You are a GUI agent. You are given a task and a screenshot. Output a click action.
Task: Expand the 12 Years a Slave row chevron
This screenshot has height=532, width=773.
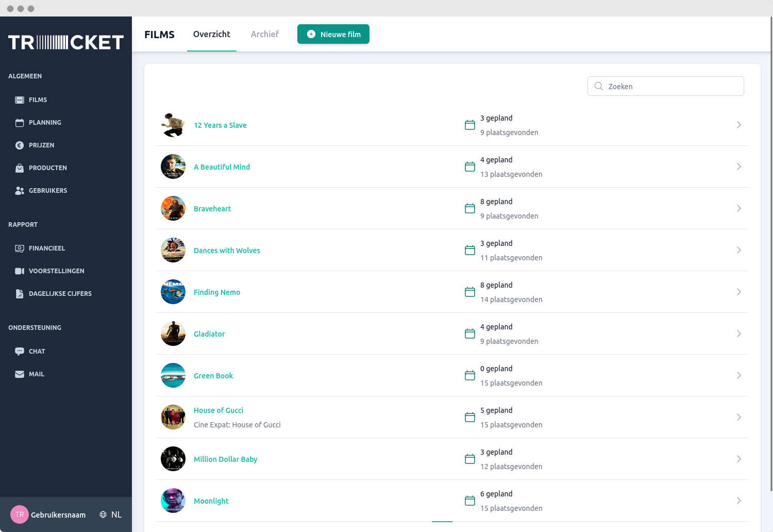tap(739, 125)
